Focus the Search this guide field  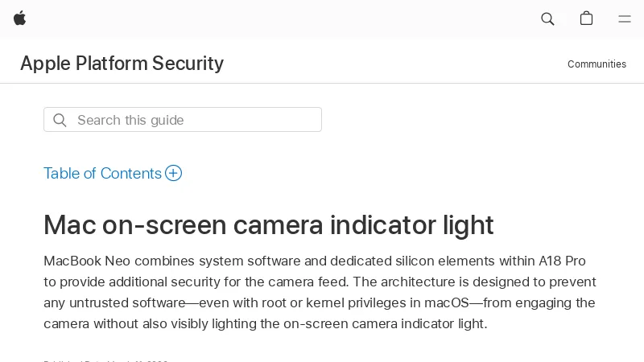tap(193, 120)
